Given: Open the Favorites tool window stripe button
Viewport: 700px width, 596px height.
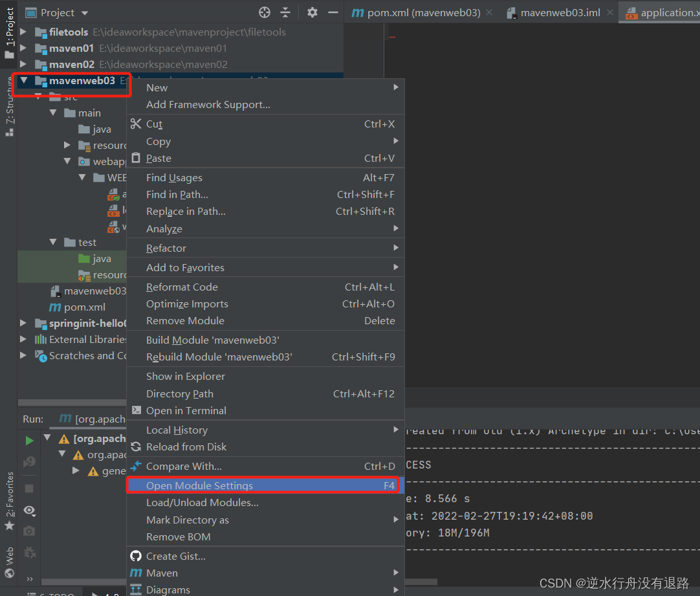Looking at the screenshot, I should (x=9, y=500).
